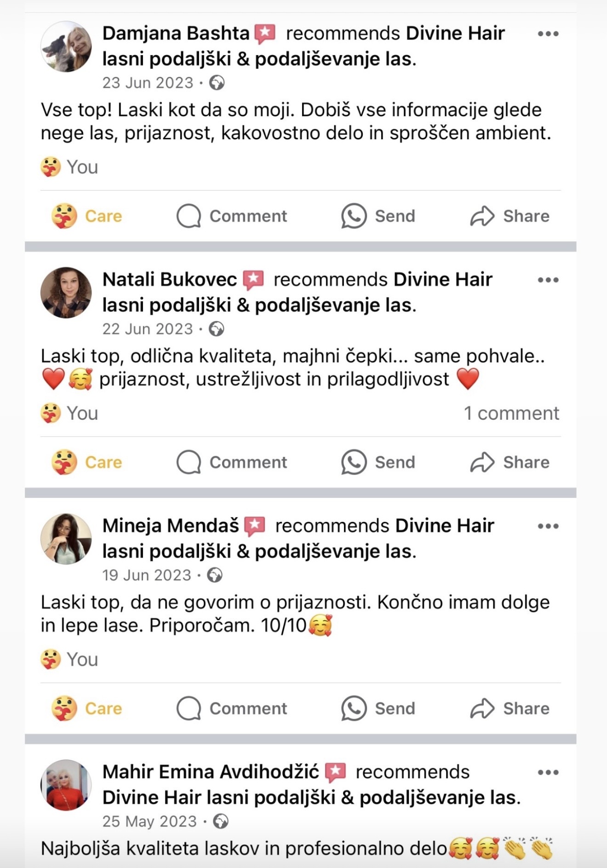Expand more options for Mineja Mendaš's review
This screenshot has height=868, width=607.
pyautogui.click(x=548, y=526)
